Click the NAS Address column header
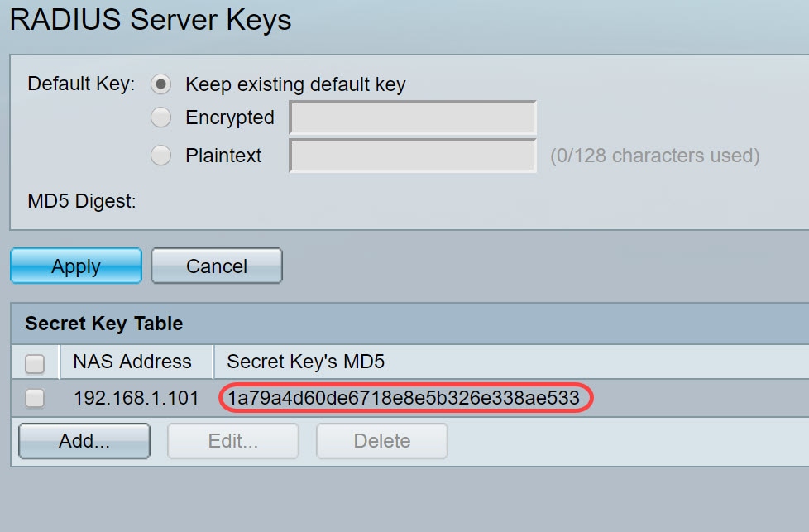Screen dimensions: 809x532 pyautogui.click(x=132, y=362)
